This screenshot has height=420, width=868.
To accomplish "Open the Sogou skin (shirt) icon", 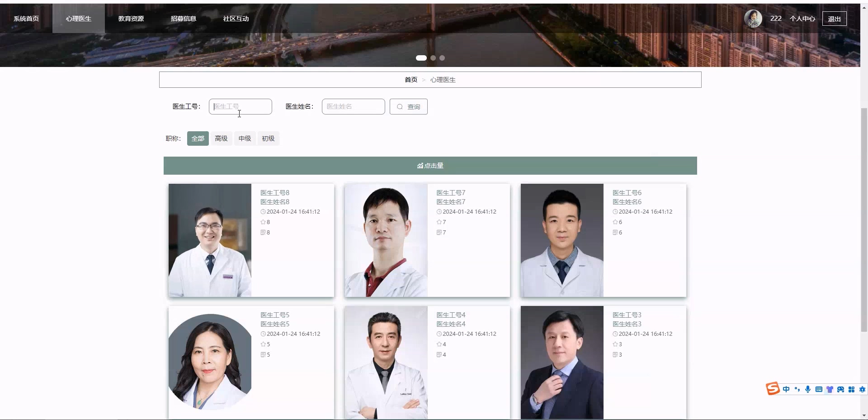I will (x=830, y=389).
